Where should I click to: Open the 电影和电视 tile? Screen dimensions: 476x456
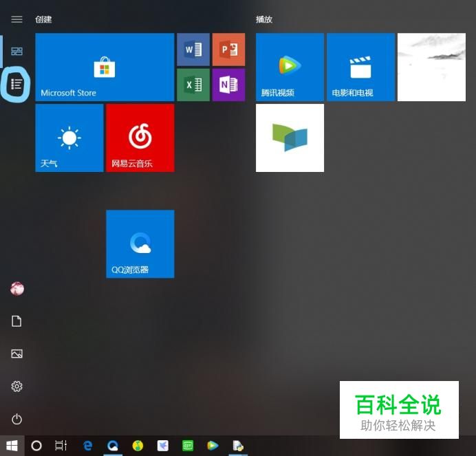click(x=361, y=67)
